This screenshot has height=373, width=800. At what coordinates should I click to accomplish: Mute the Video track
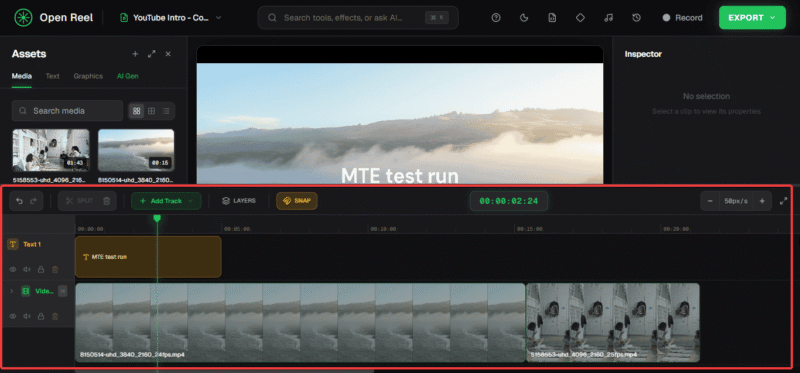coord(27,316)
